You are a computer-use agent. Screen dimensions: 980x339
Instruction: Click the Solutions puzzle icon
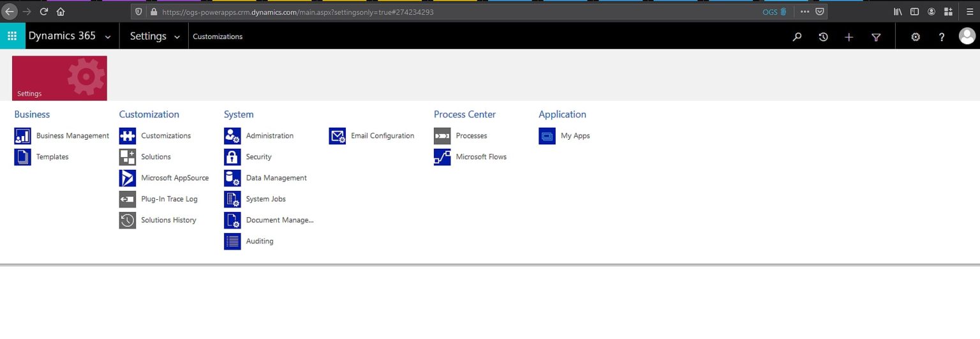128,157
